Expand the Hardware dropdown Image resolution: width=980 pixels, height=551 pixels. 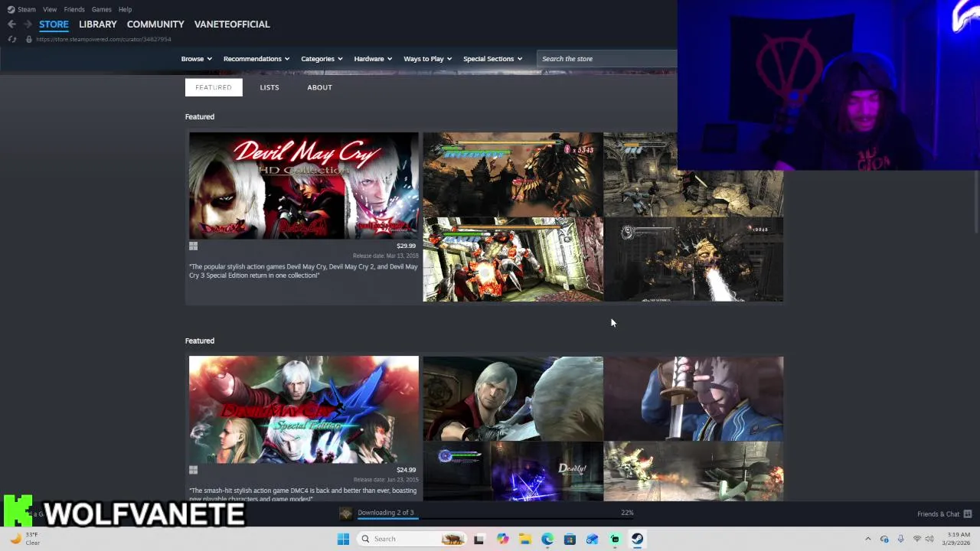pyautogui.click(x=373, y=59)
